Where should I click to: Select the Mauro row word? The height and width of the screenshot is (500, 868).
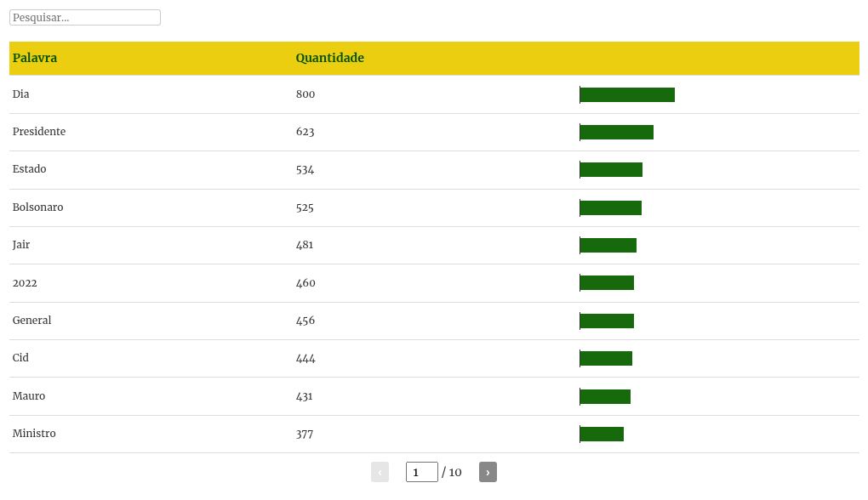(29, 396)
